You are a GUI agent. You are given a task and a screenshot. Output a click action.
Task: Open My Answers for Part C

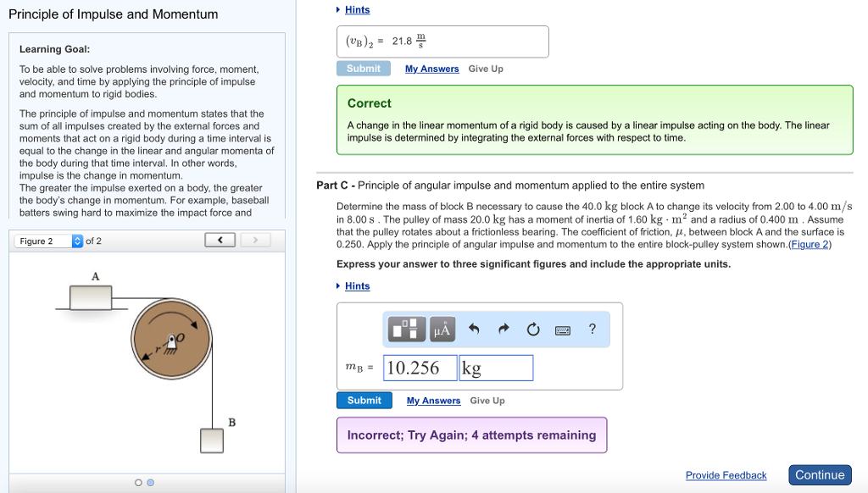point(433,400)
